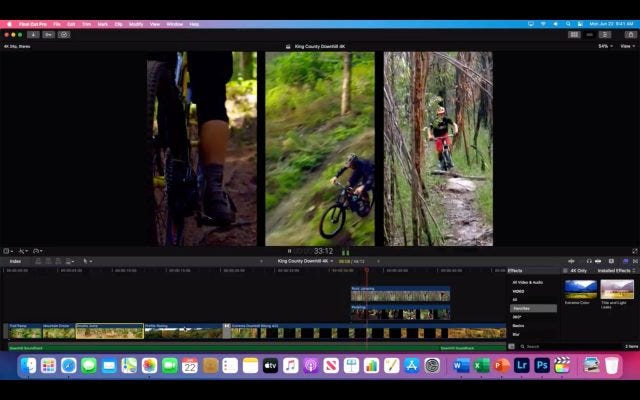Screen dimensions: 640x400
Task: Click the import media arrow icon
Action: coord(33,35)
